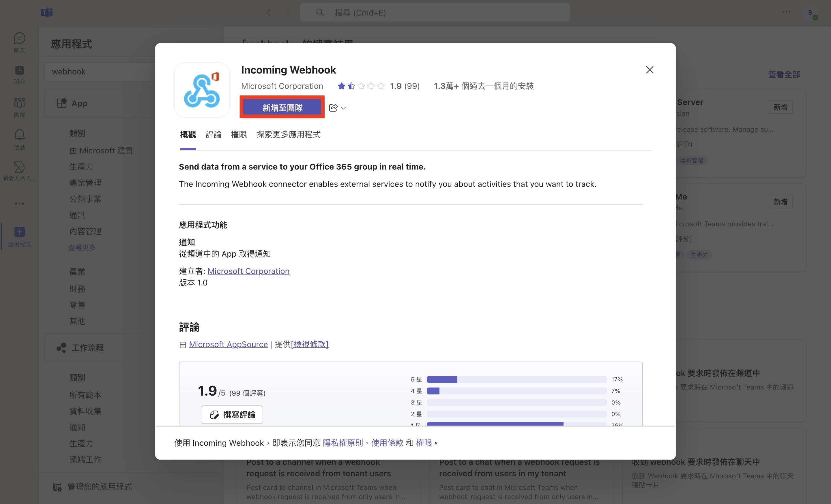This screenshot has height=504, width=831.
Task: Click the 工作流程 workflow section icon
Action: tap(61, 348)
